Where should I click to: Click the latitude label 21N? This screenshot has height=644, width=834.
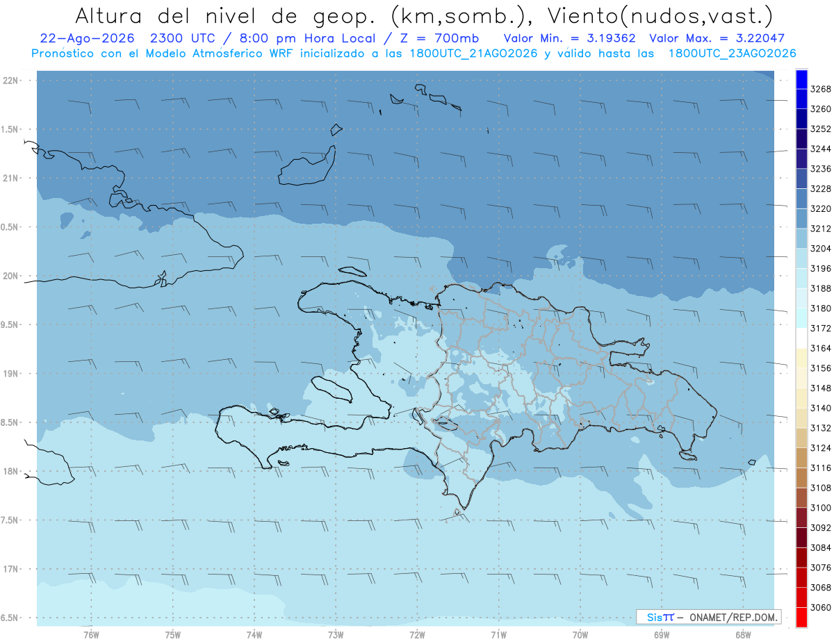click(10, 179)
